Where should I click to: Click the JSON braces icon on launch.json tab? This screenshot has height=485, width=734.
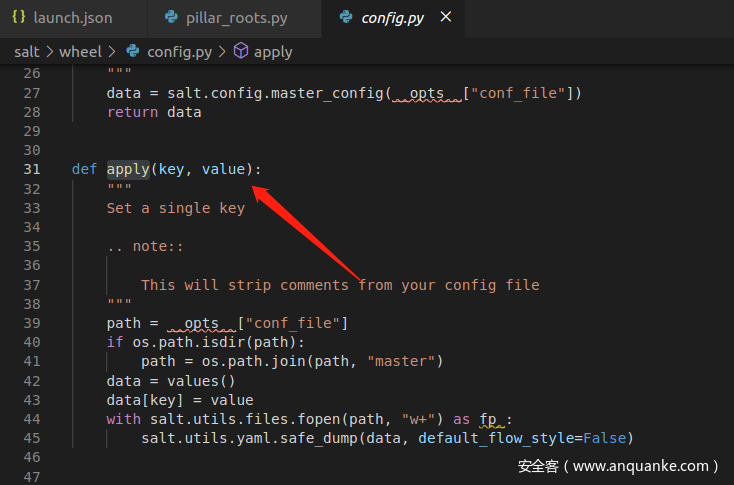(19, 18)
